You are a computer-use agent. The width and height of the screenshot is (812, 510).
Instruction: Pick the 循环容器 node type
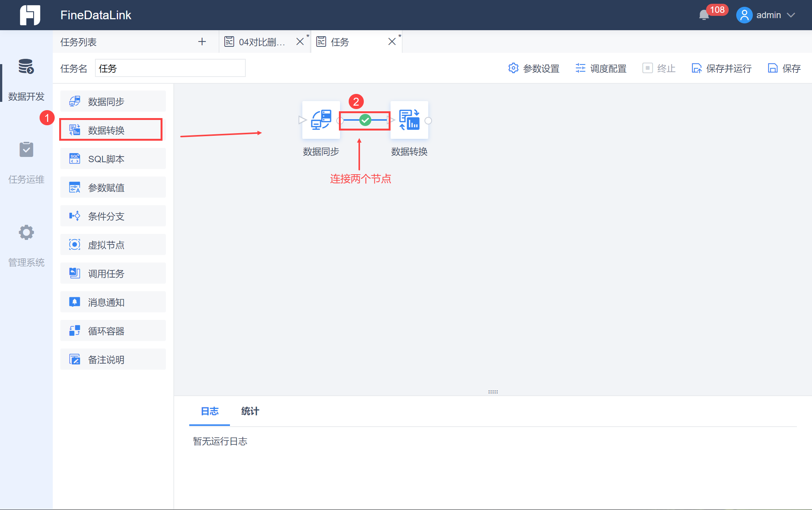(x=113, y=331)
